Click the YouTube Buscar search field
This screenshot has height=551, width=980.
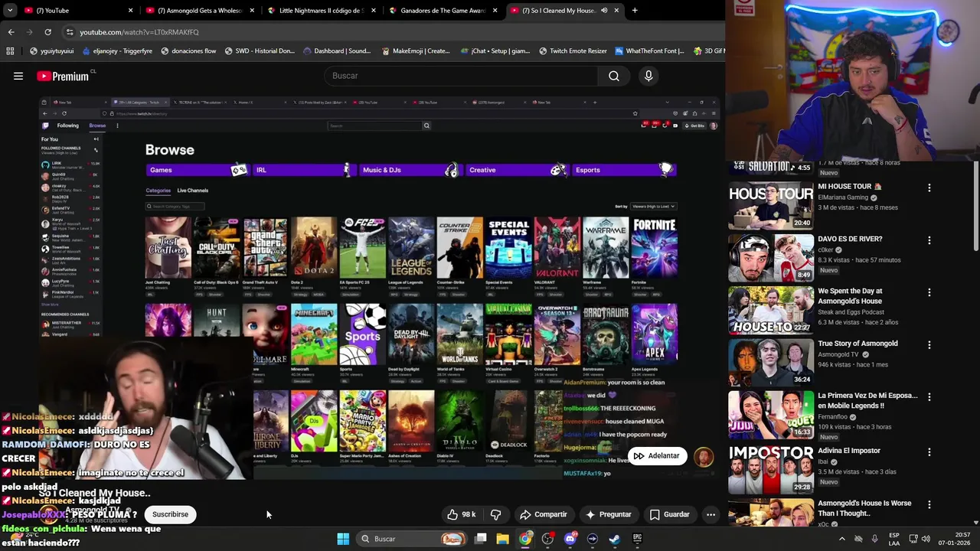point(462,76)
